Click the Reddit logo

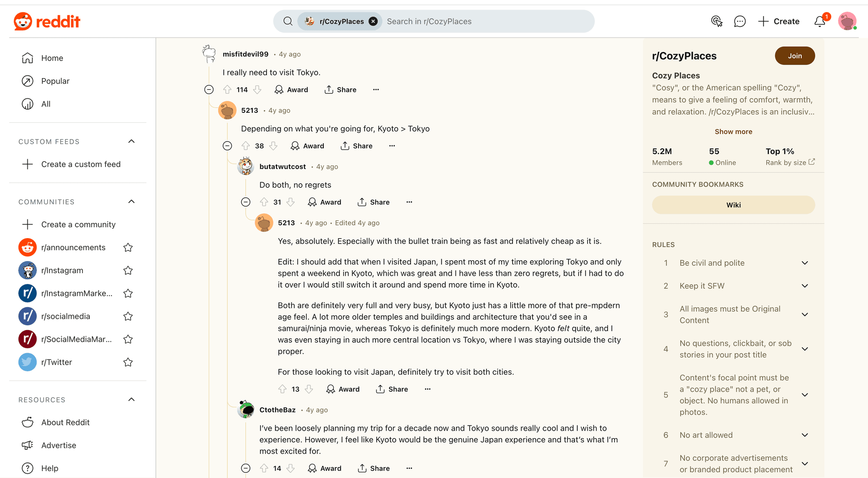(47, 21)
